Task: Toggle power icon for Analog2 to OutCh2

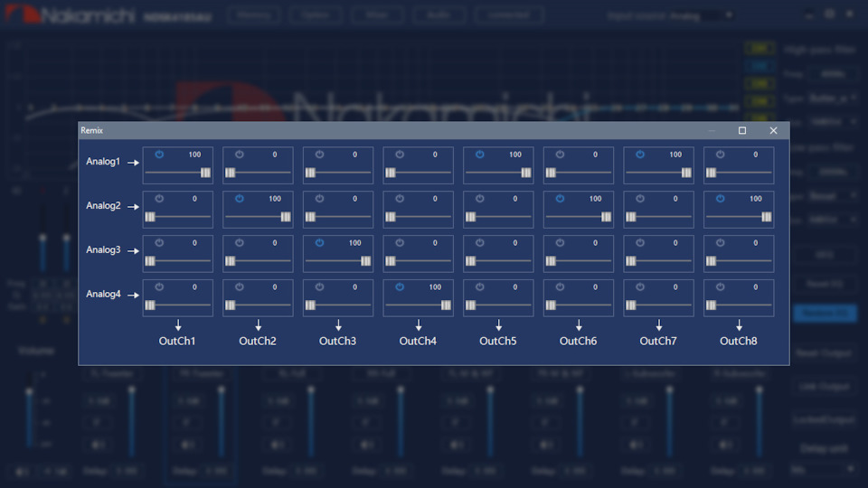Action: tap(239, 198)
